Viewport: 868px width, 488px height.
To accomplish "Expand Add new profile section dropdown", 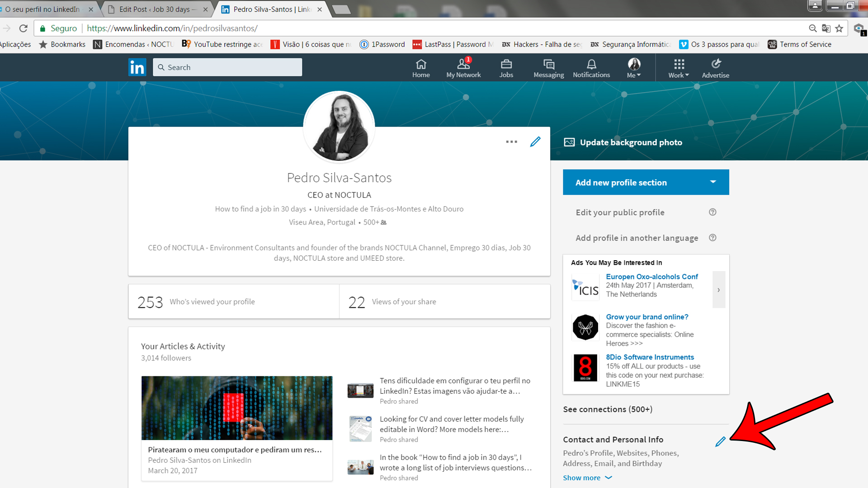I will pos(646,182).
